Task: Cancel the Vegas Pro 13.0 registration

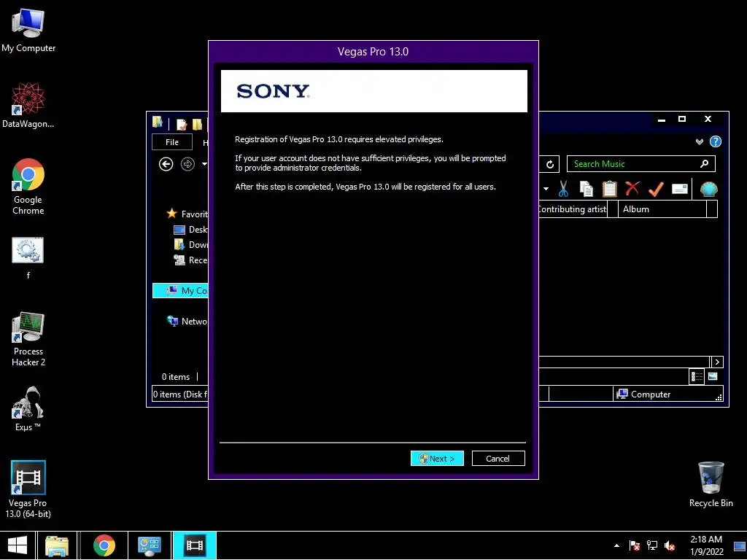Action: coord(498,458)
